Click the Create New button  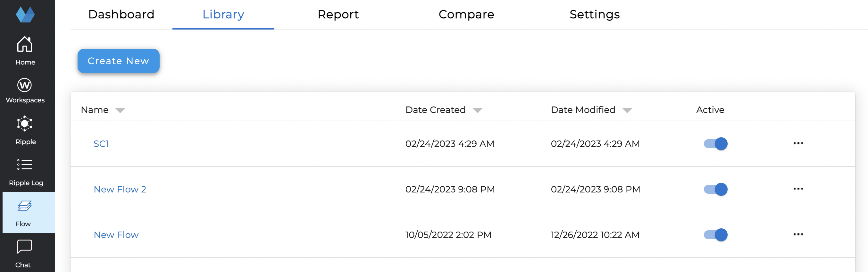[x=119, y=61]
